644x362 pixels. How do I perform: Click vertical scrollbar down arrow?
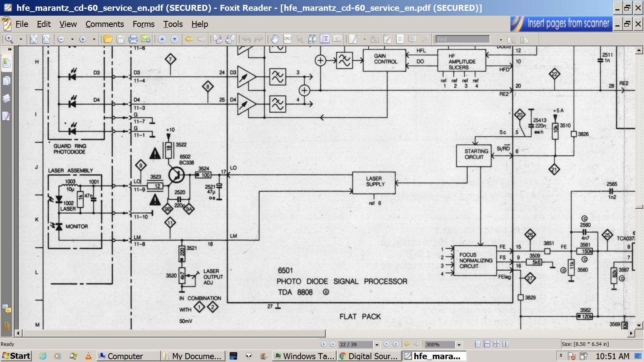pyautogui.click(x=639, y=325)
